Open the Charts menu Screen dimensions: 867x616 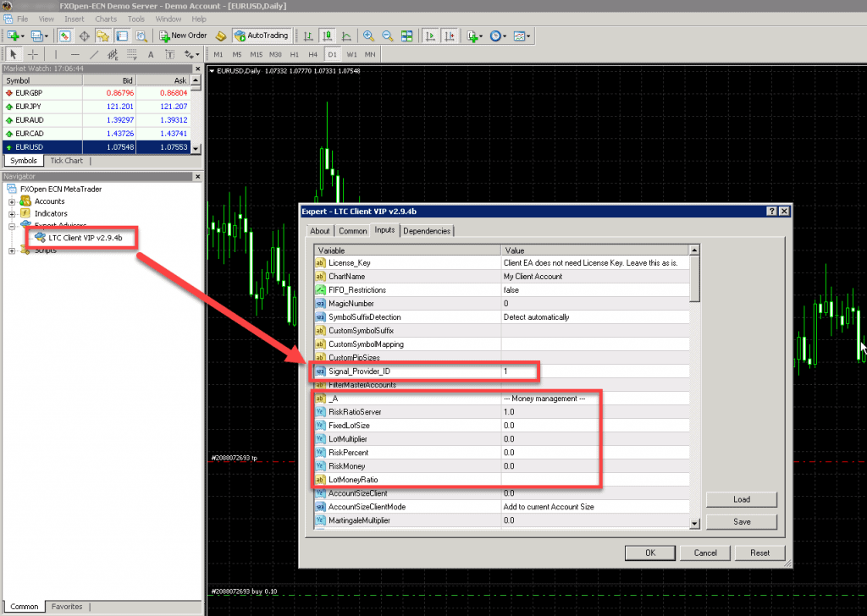point(106,19)
